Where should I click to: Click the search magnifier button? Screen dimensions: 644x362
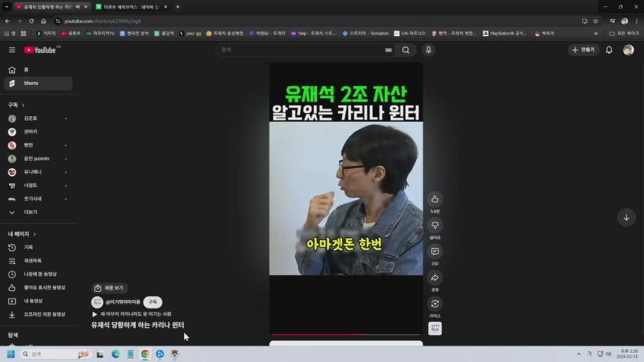[405, 50]
